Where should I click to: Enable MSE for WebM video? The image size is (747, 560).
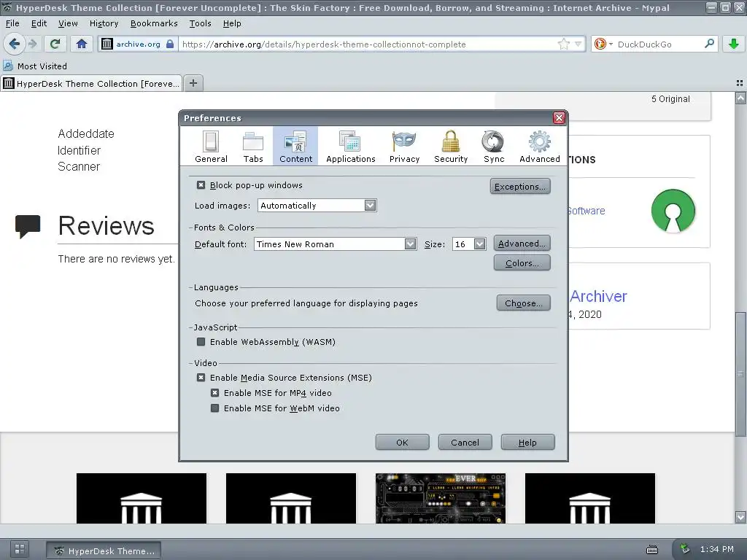215,408
